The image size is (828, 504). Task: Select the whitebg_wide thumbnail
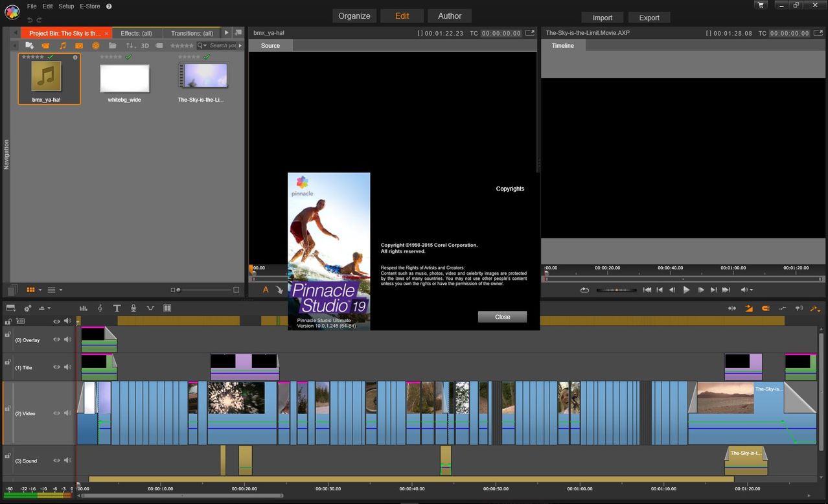click(x=124, y=79)
